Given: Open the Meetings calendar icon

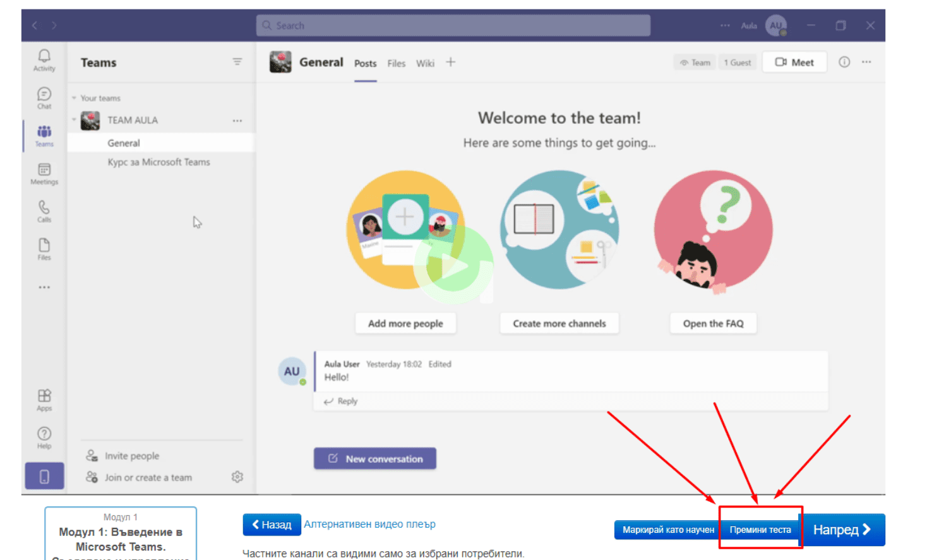Looking at the screenshot, I should pos(44,174).
